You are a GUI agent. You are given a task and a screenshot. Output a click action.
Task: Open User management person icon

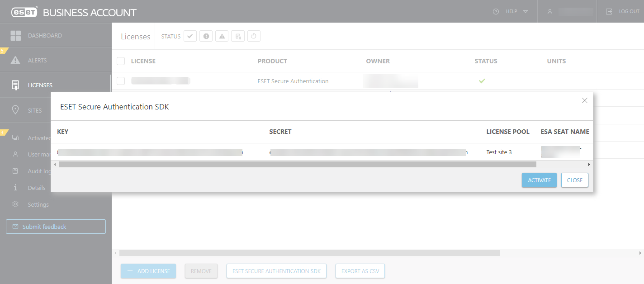[x=16, y=154]
